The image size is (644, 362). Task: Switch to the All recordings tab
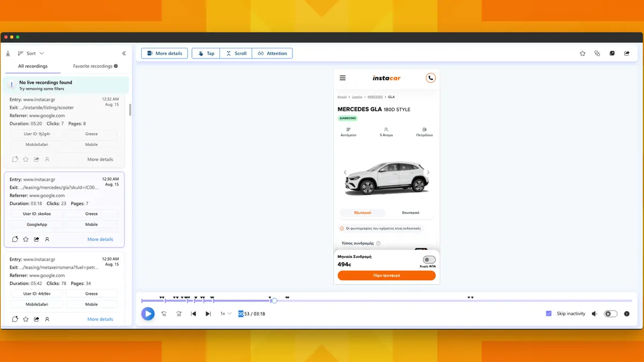[33, 66]
